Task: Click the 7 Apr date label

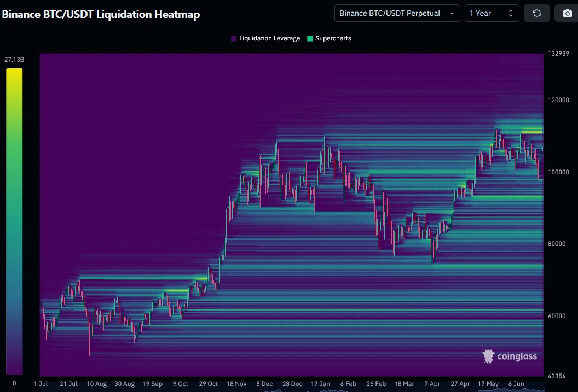Action: [432, 384]
